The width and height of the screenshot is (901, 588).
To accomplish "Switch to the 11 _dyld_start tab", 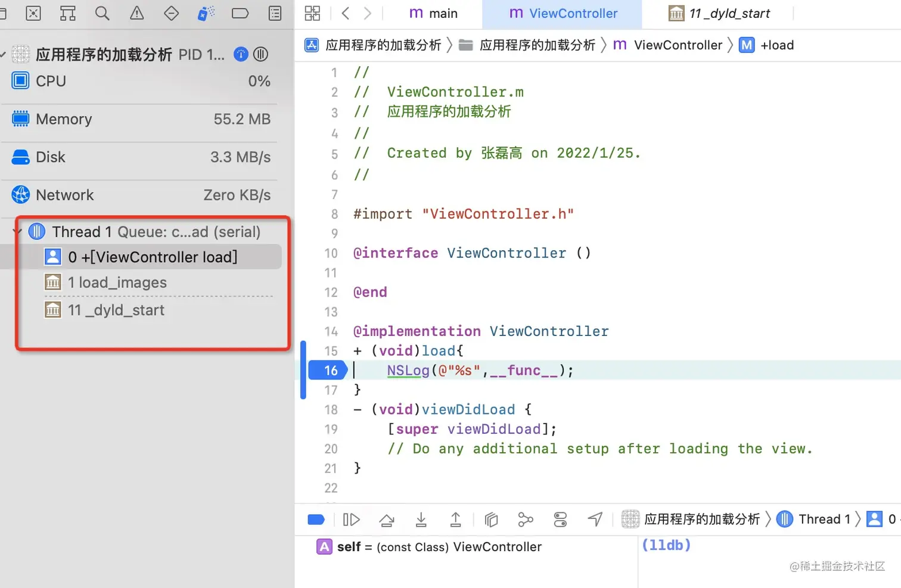I will [x=719, y=13].
